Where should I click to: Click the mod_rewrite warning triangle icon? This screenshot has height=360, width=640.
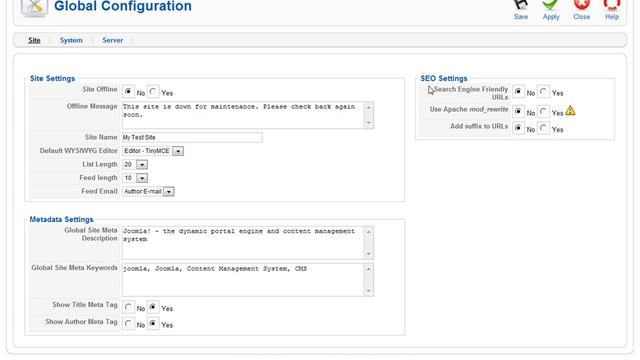pos(570,111)
